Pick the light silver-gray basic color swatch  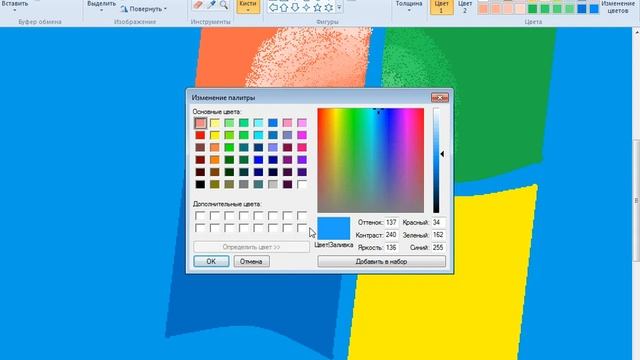coord(273,184)
